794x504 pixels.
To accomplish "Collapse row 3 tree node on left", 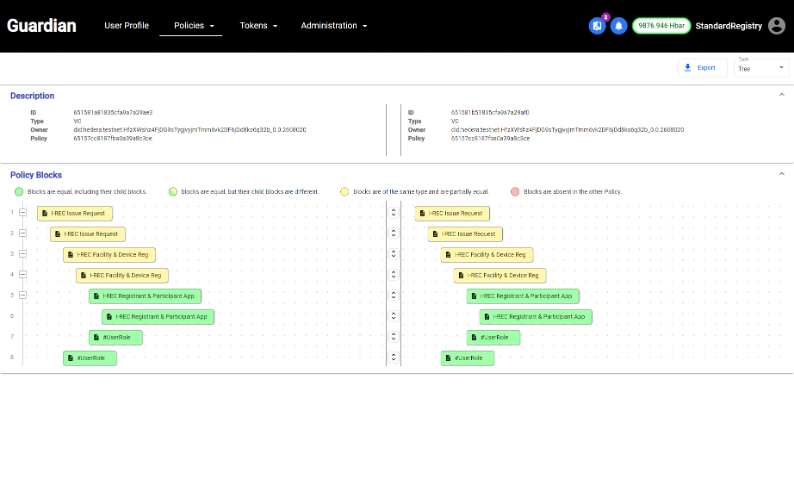I will click(x=22, y=254).
